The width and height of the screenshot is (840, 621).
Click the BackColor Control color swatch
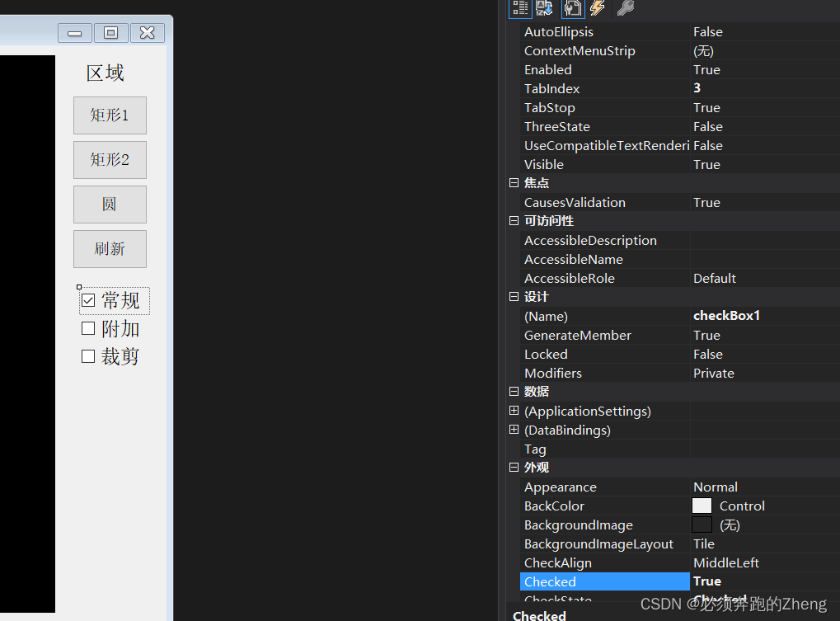coord(702,506)
